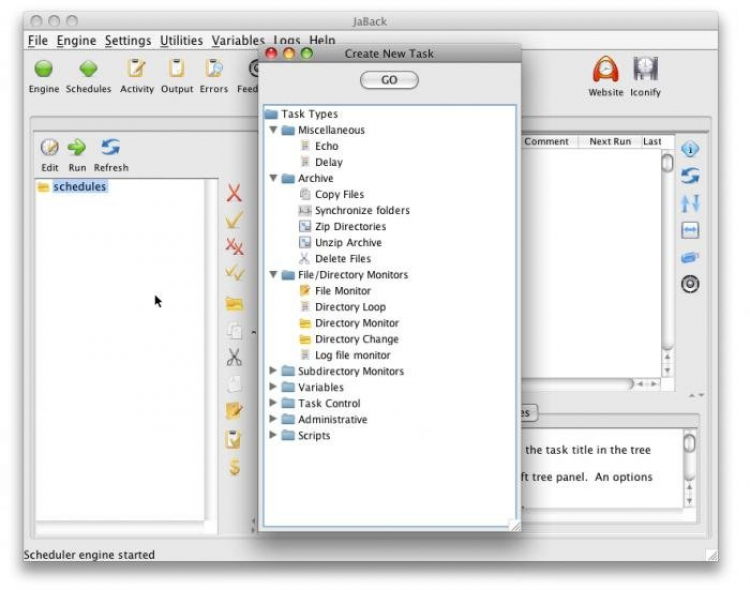Expand the Variables folder
The image size is (750, 590).
(x=273, y=387)
